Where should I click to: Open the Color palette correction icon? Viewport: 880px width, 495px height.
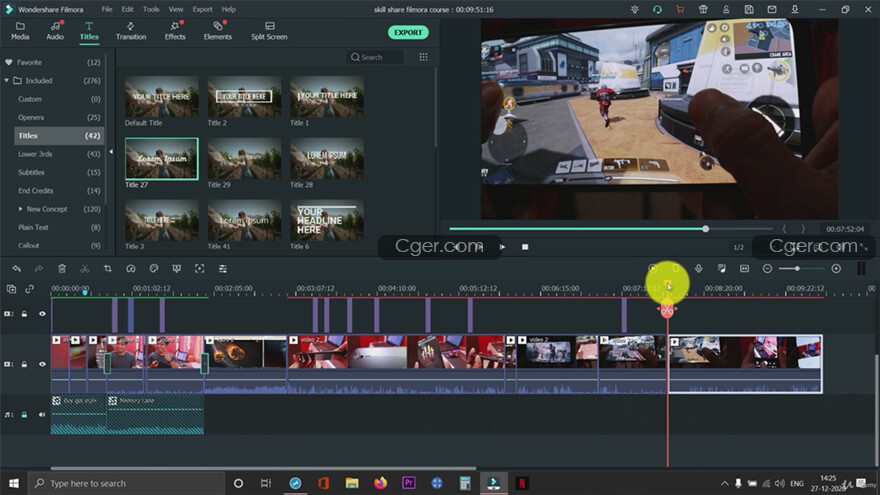coord(154,269)
